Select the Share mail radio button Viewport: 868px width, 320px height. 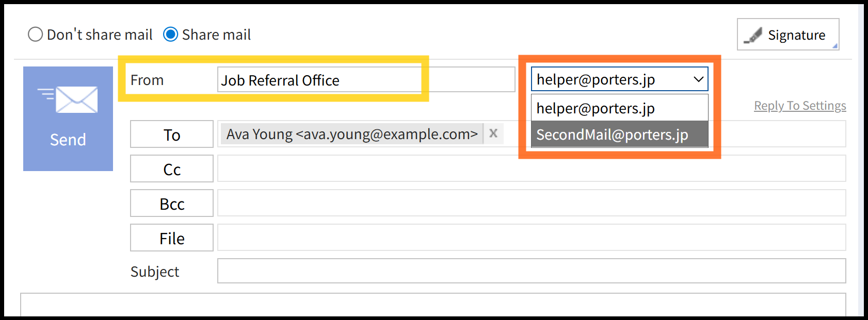[x=171, y=35]
